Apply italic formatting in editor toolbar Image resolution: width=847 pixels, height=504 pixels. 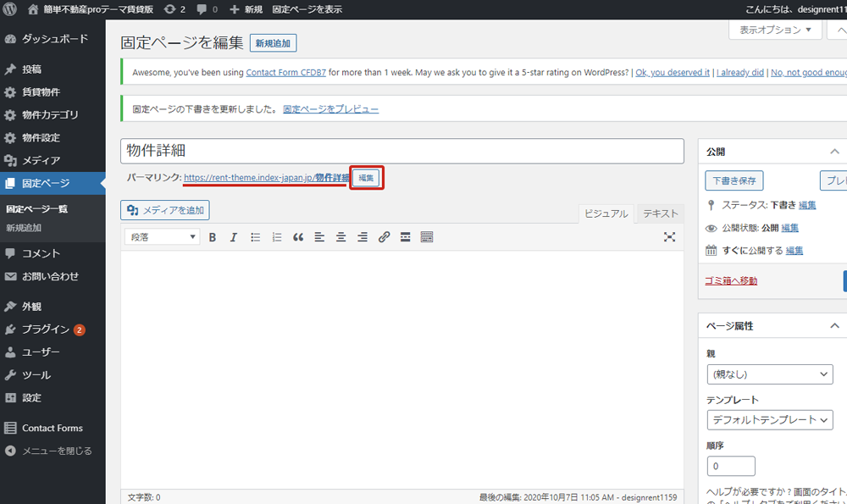[x=234, y=237]
